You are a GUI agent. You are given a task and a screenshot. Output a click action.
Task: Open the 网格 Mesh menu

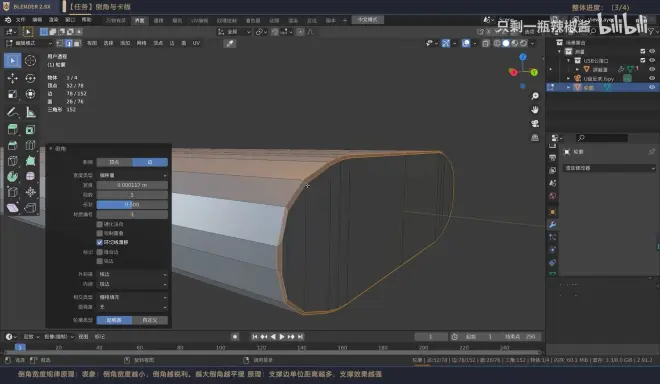pos(141,43)
